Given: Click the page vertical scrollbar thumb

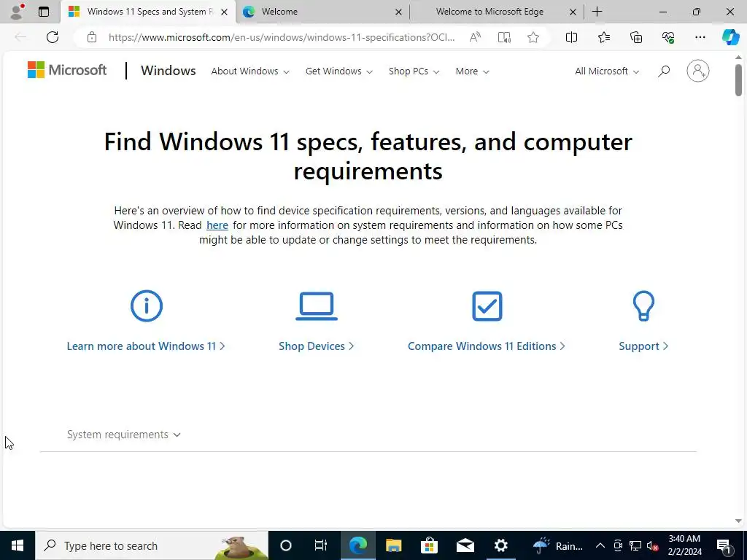Looking at the screenshot, I should tap(738, 80).
